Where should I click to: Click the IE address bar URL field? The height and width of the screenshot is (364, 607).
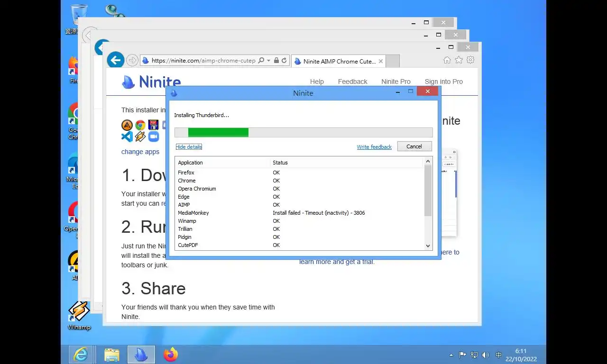203,60
